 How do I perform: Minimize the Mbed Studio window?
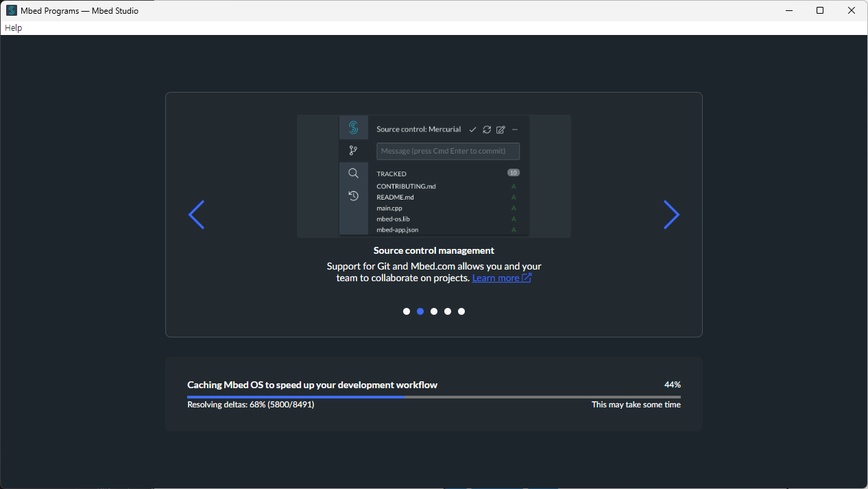pos(788,10)
